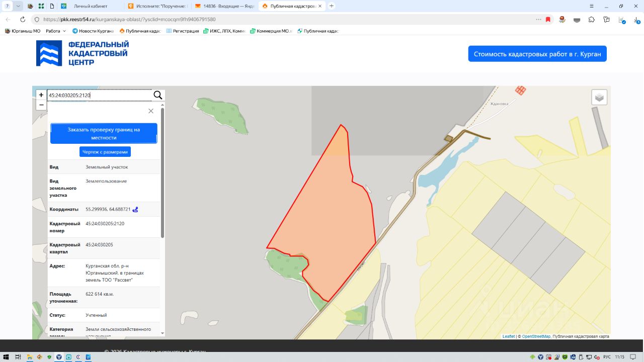Screen dimensions: 644x362
Task: Click the status value Учтенный
Action: point(97,315)
